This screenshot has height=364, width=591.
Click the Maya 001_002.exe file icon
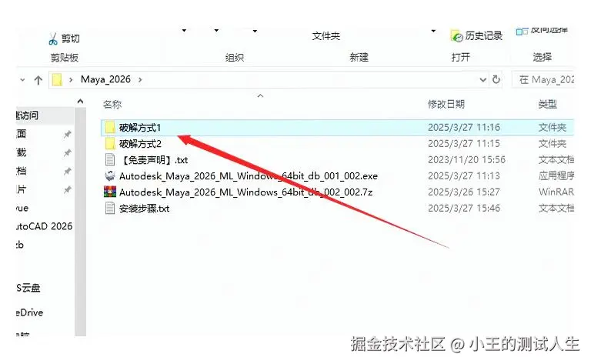click(x=110, y=176)
